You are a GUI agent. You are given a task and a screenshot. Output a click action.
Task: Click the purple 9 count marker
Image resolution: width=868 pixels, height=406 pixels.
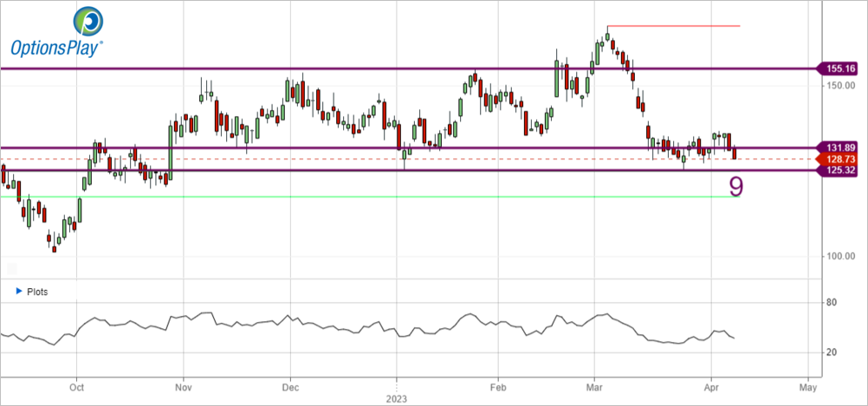[735, 187]
